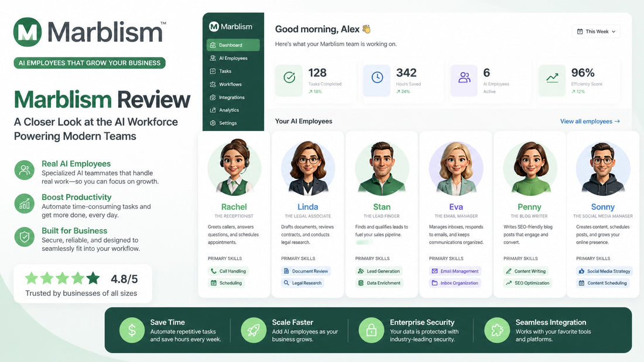The height and width of the screenshot is (362, 644).
Task: Click THE SOCIAL MEDIA MANAGER subtitle
Action: (x=603, y=216)
